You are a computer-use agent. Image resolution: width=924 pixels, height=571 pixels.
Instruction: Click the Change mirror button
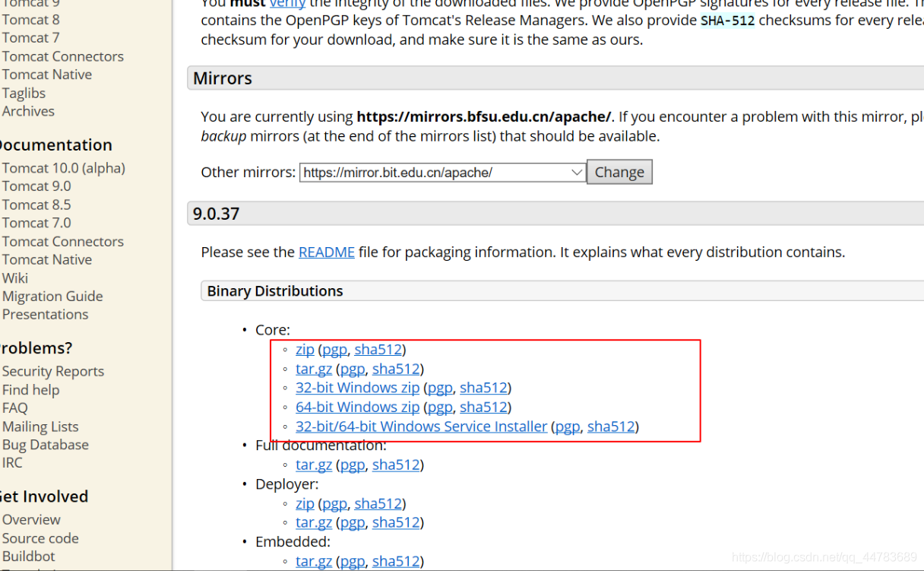[619, 172]
